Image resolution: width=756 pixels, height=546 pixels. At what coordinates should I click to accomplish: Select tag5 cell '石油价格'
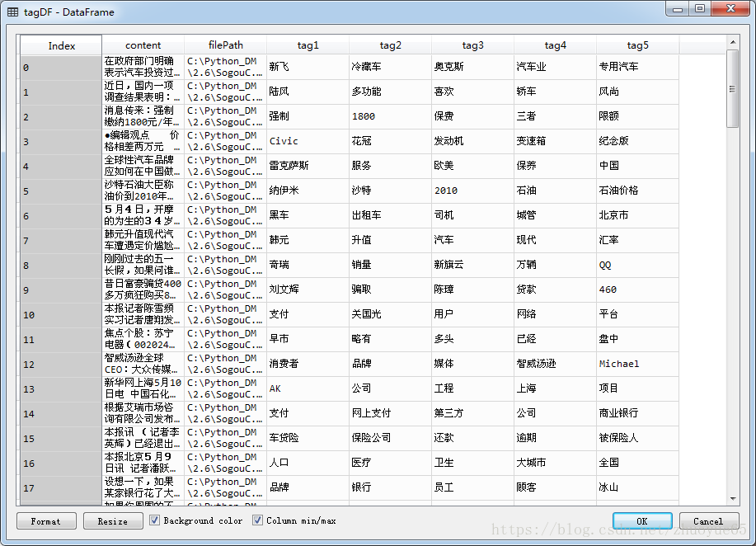tap(638, 191)
